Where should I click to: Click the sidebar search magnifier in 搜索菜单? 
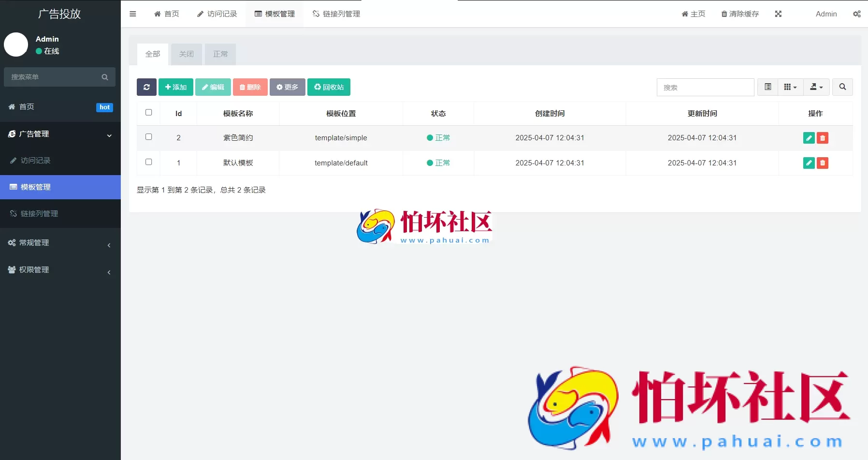105,77
